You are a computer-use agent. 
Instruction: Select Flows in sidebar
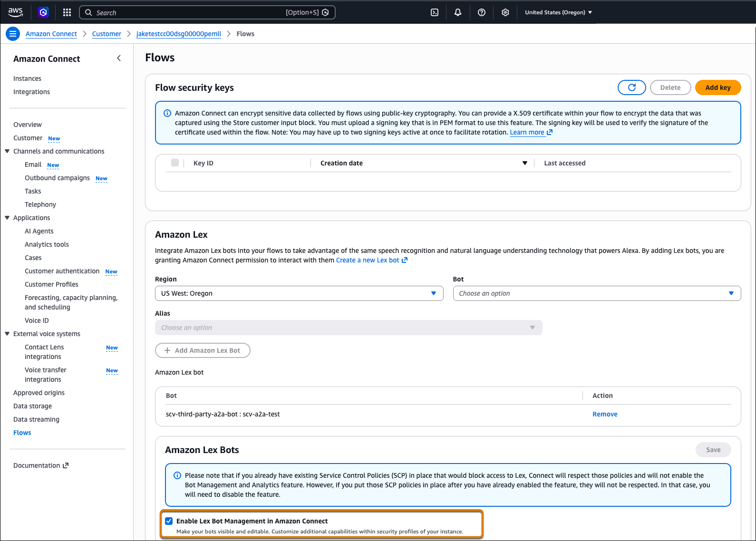click(x=22, y=433)
